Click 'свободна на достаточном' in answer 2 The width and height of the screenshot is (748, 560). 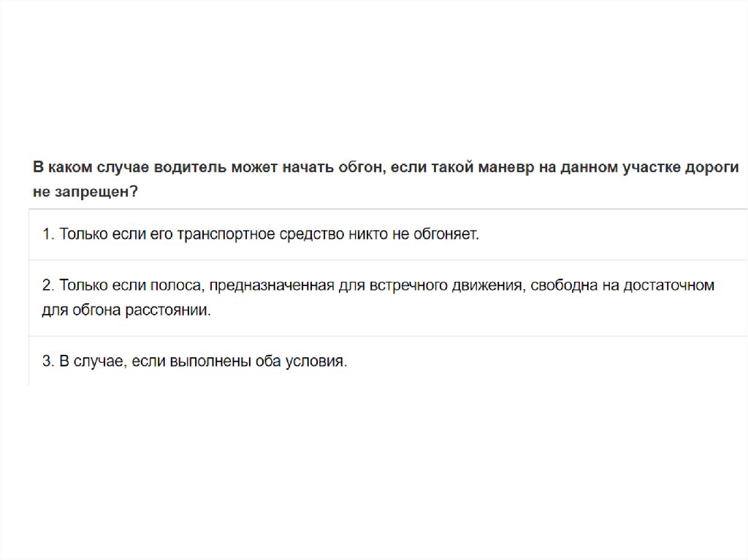pos(621,285)
